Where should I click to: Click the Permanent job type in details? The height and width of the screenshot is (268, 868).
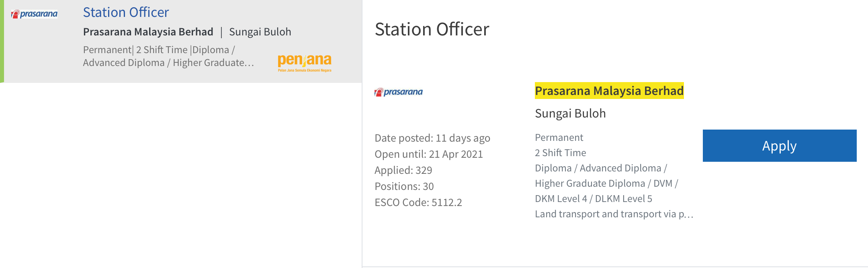[x=559, y=138]
